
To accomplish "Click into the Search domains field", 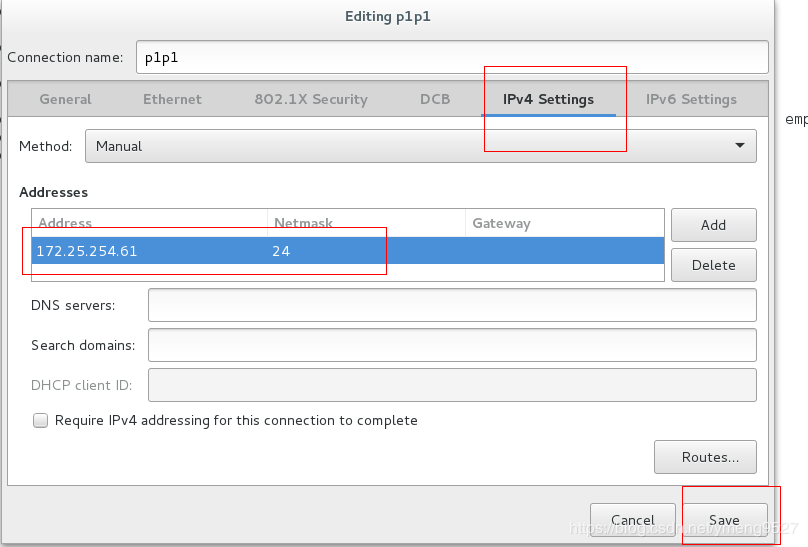I will click(452, 345).
